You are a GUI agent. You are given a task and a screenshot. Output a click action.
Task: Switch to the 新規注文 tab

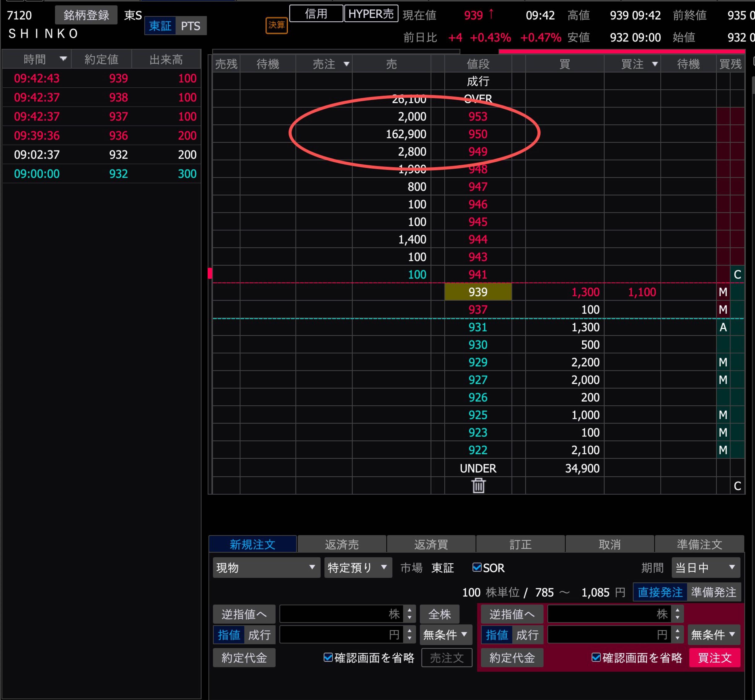tap(253, 544)
